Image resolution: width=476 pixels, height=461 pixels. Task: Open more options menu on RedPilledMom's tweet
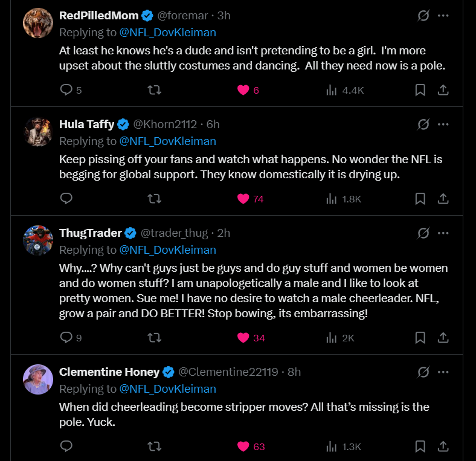[443, 16]
